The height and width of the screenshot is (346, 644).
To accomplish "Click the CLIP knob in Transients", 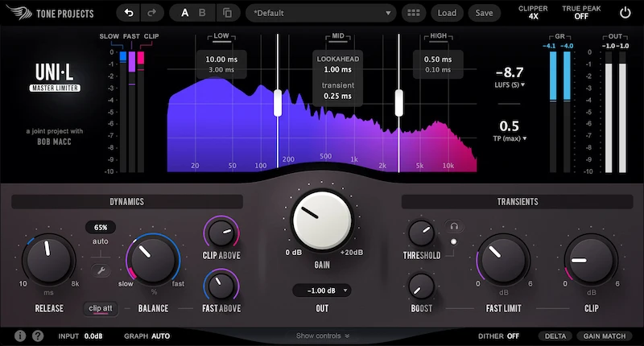I will (591, 259).
